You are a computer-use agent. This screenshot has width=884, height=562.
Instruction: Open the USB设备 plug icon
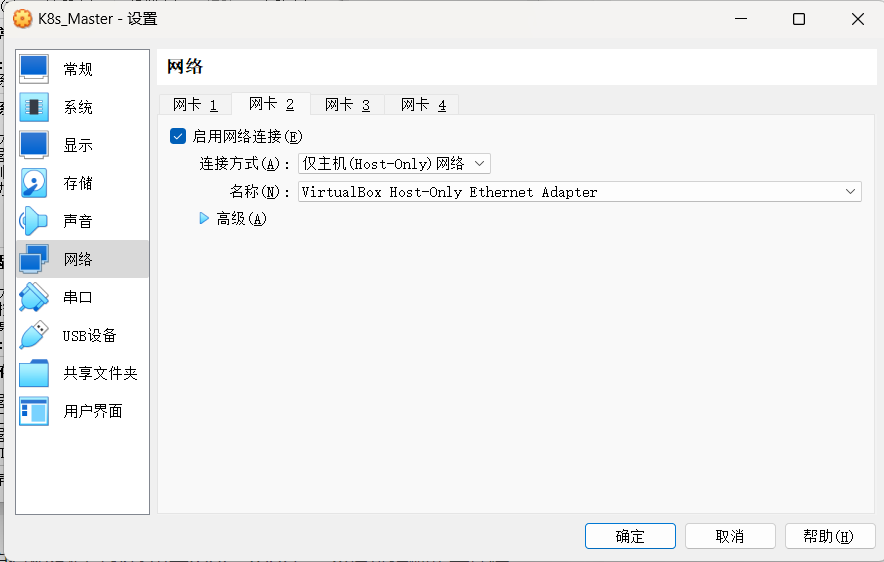point(34,335)
